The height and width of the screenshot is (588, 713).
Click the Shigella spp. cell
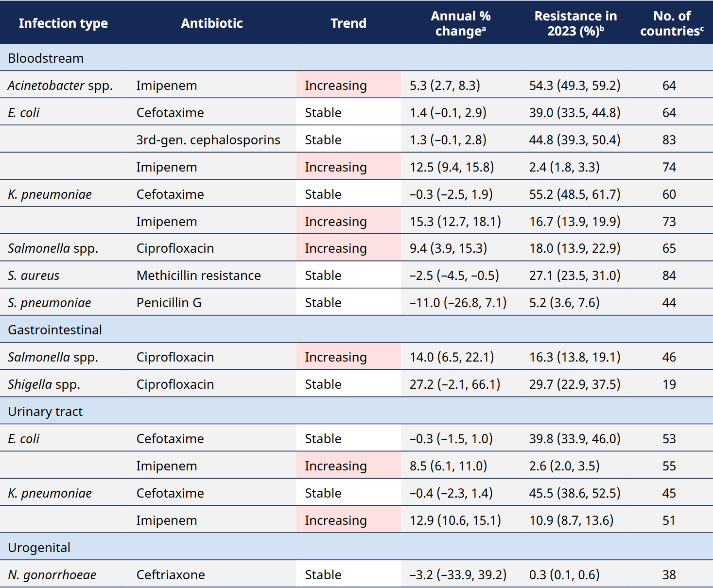tap(44, 384)
